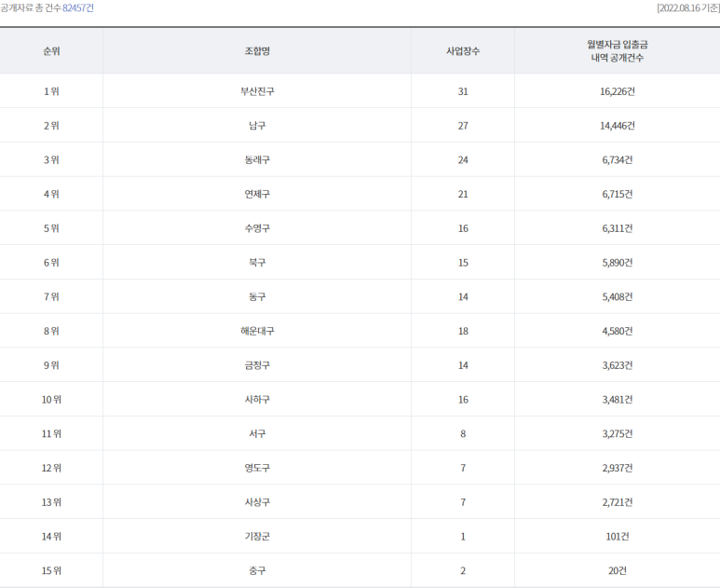Click 사업장수 15 in 북구 row
Viewport: 720px width, 588px height.
(463, 262)
